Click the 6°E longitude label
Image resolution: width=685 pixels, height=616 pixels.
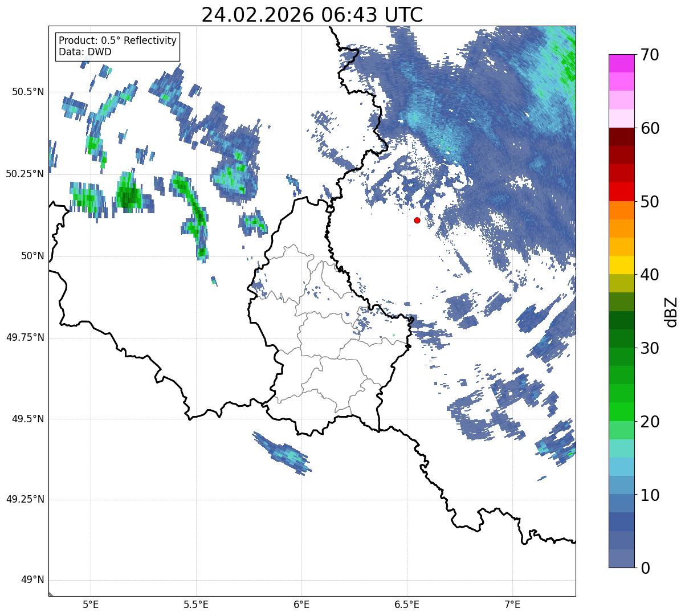click(301, 604)
